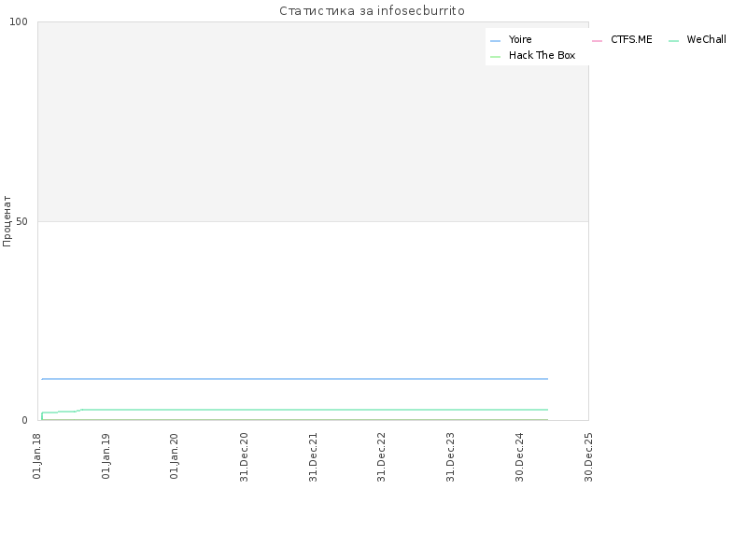Click the CTFS.ME legend label
The image size is (747, 560).
[631, 39]
